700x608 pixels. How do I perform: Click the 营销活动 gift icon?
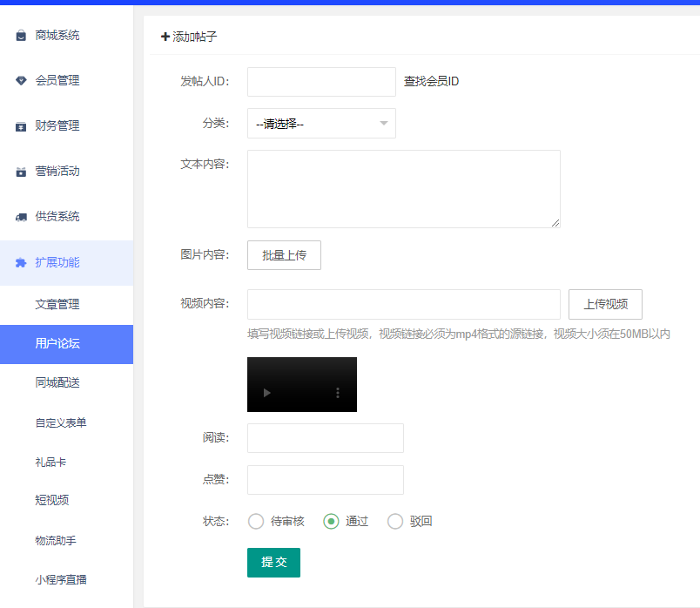click(x=21, y=172)
